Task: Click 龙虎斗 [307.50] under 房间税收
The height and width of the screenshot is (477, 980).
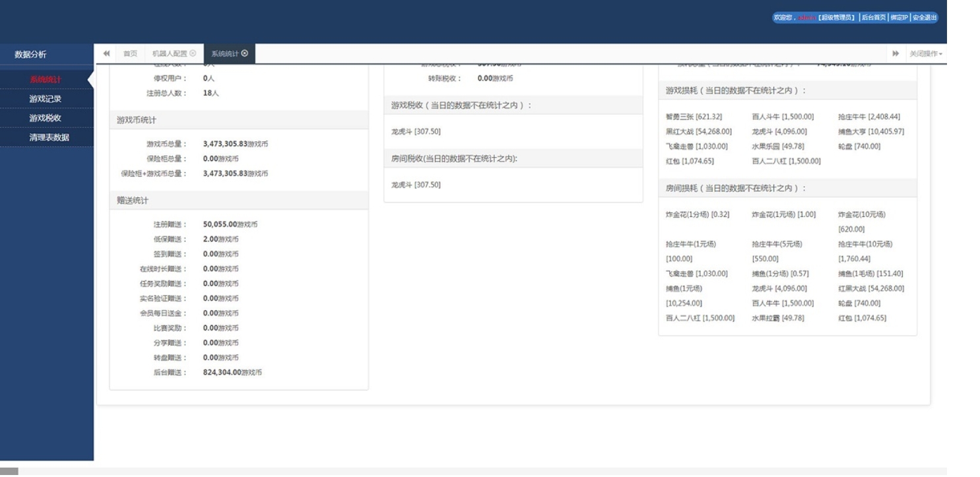Action: tap(416, 185)
